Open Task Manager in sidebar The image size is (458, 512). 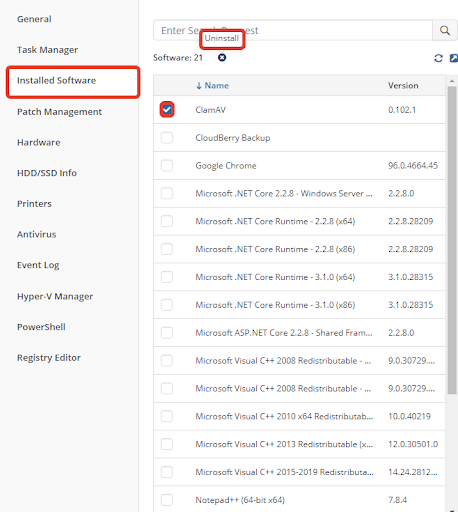[x=47, y=50]
